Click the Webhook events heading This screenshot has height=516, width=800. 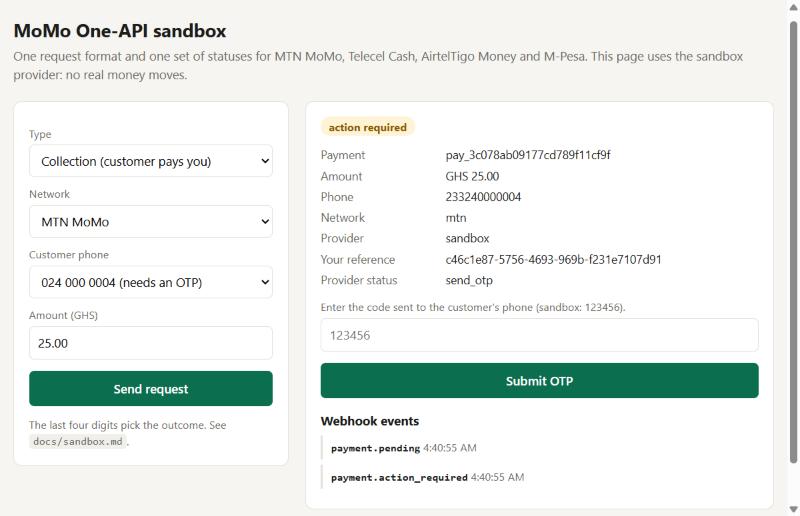pos(370,421)
